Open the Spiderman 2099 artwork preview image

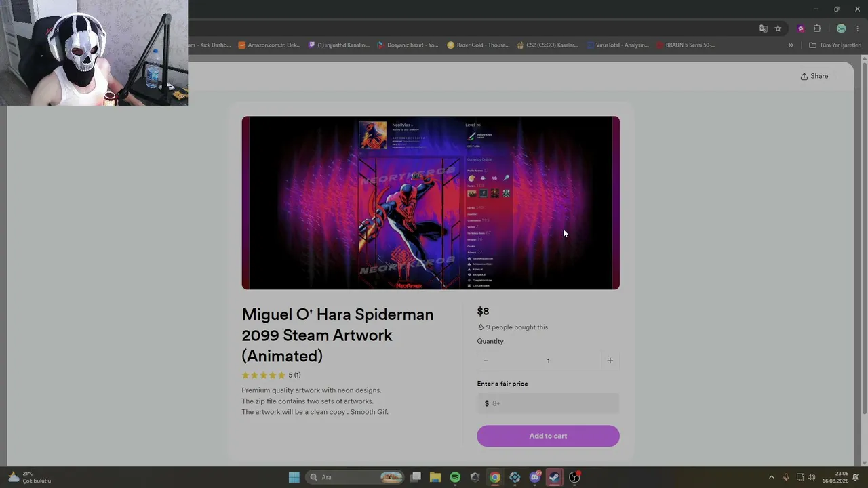431,203
